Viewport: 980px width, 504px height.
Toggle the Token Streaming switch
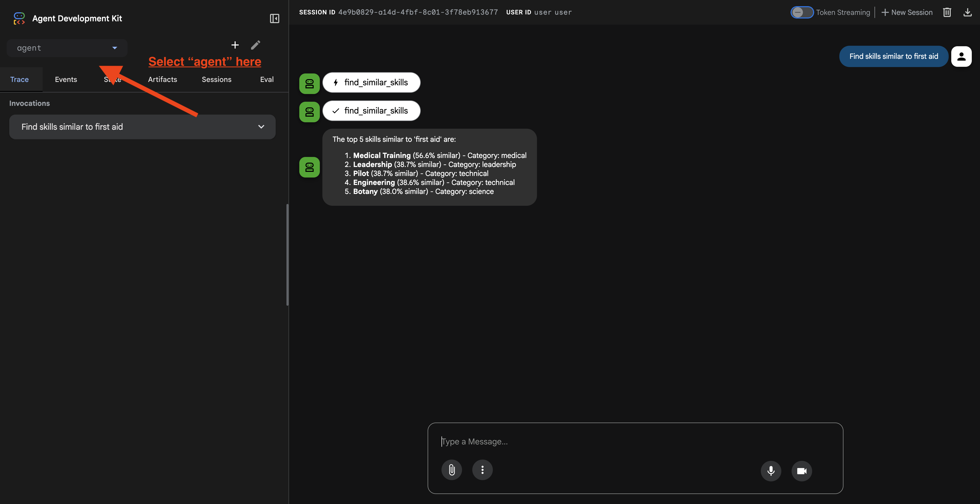click(x=802, y=12)
